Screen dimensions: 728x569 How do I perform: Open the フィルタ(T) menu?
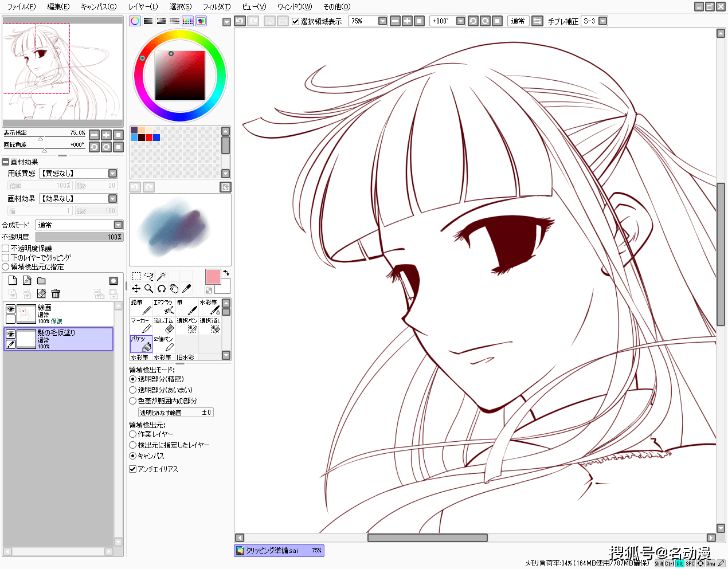point(216,7)
